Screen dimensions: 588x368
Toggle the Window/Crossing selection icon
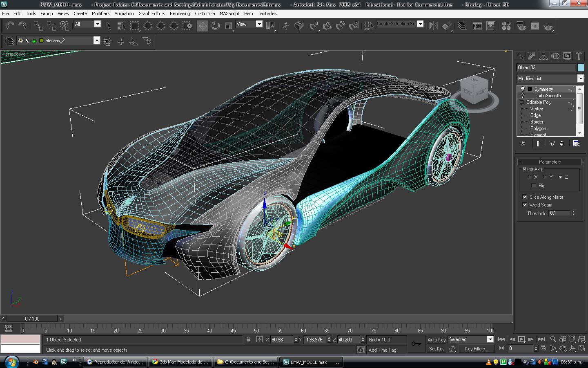click(x=187, y=26)
